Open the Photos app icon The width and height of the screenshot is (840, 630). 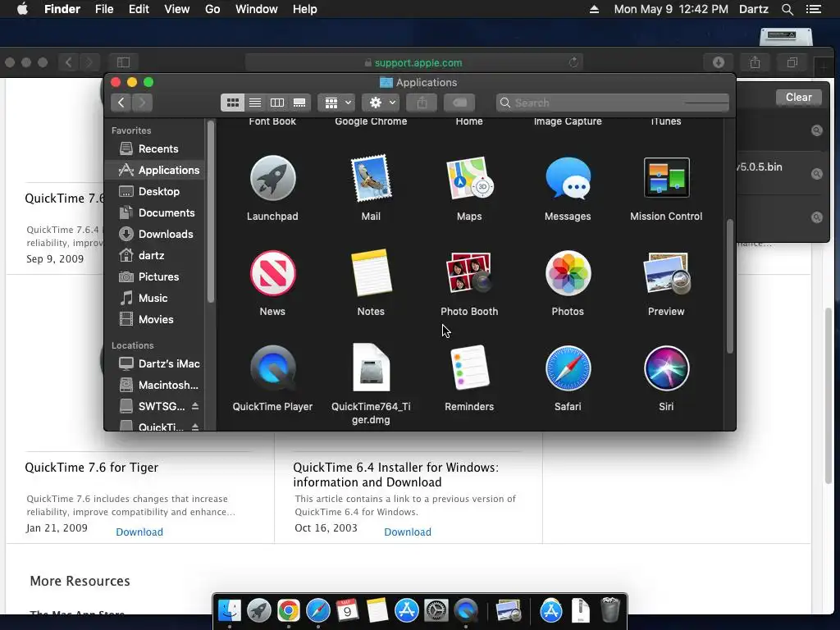[x=568, y=273]
